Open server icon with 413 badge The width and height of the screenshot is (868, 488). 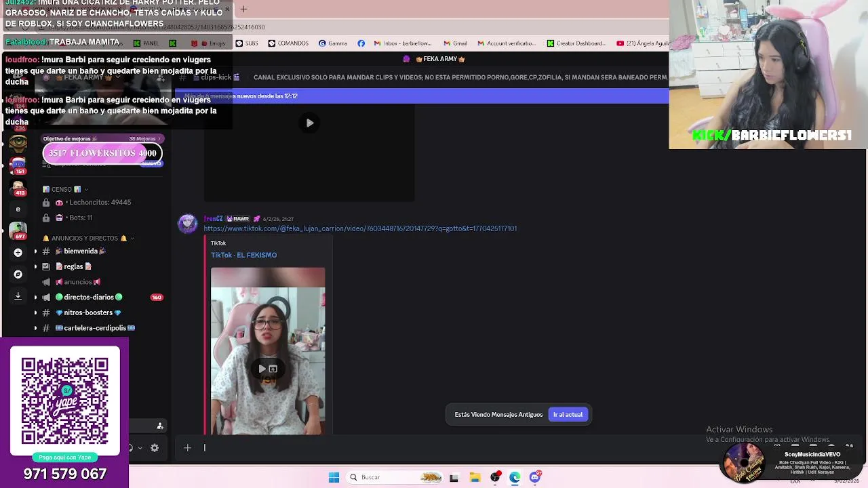[x=18, y=187]
